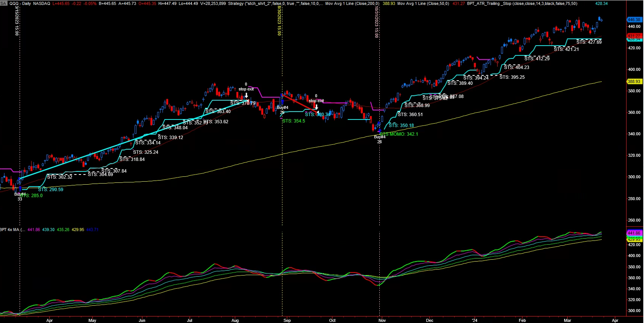
Task: Open BPT_ATR_Trailing_Stop indicator label
Action: [522, 3]
